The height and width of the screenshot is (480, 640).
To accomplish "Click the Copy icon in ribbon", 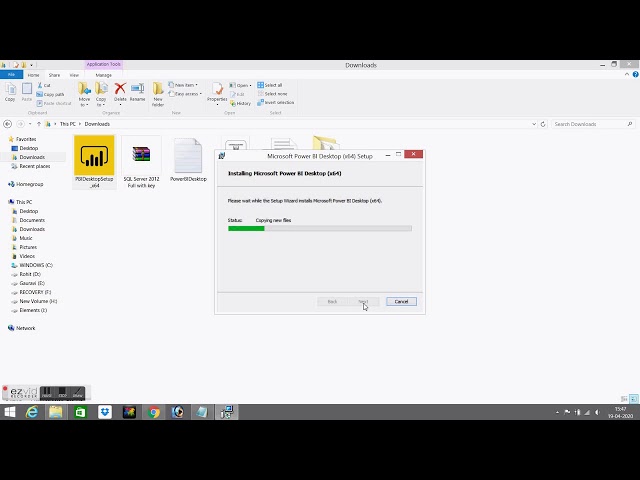I will pyautogui.click(x=10, y=92).
